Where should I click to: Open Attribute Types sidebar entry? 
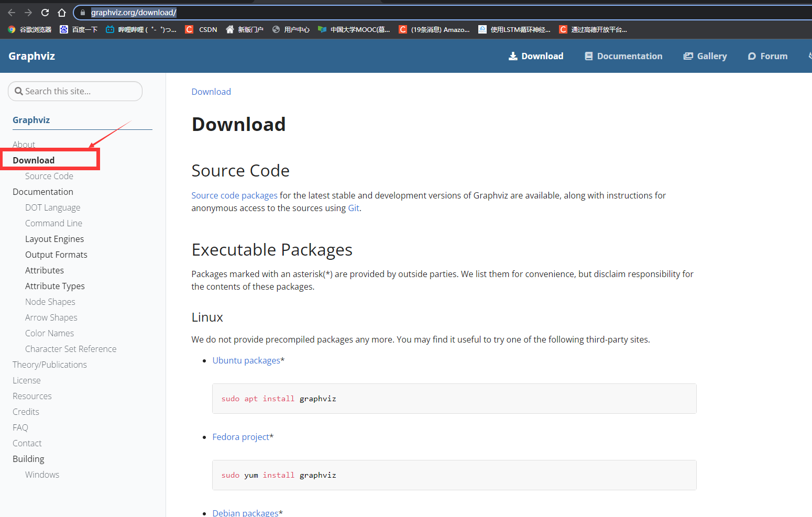pyautogui.click(x=55, y=286)
